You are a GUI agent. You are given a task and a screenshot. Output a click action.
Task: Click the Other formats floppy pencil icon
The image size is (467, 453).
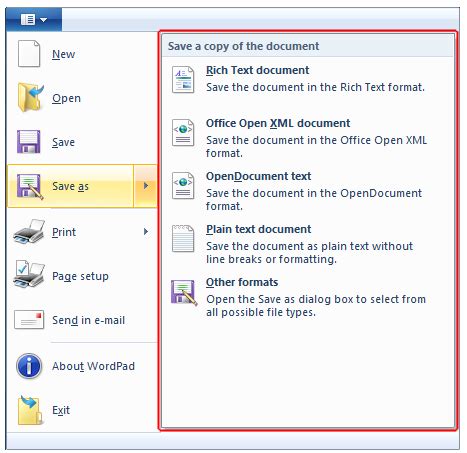click(184, 292)
